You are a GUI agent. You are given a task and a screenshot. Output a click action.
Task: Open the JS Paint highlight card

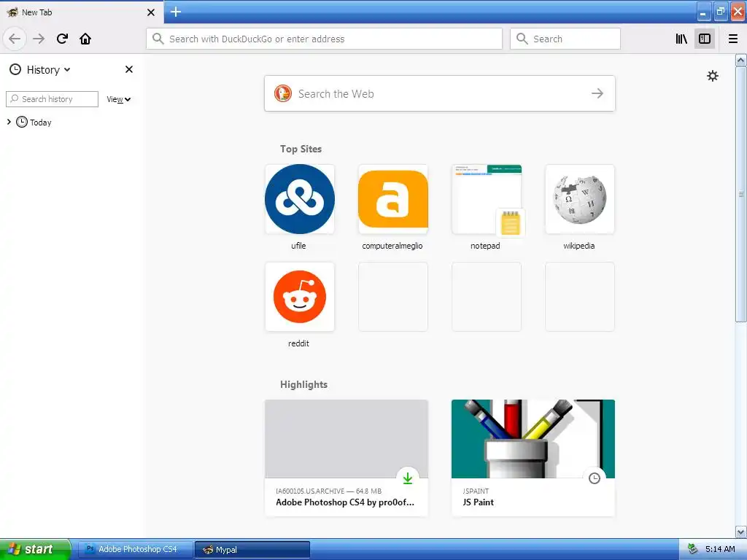[x=533, y=458]
